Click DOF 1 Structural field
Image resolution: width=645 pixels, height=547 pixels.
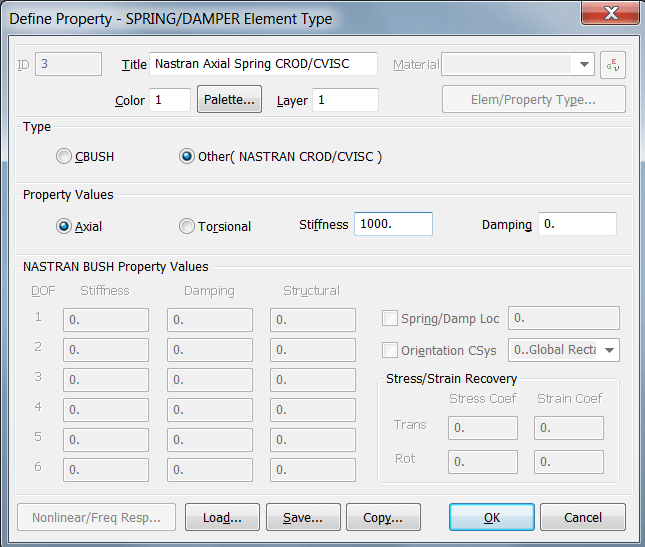[313, 320]
